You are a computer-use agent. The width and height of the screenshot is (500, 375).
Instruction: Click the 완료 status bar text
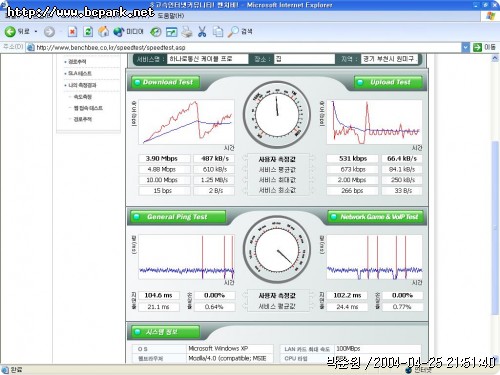pos(16,369)
